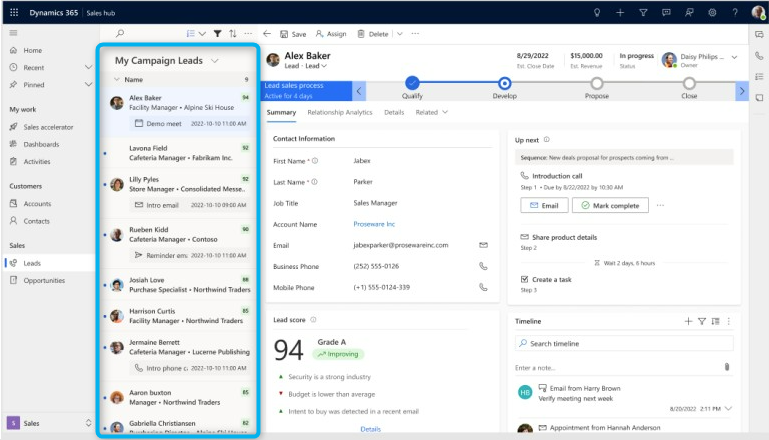Click the email icon beside Email field
The height and width of the screenshot is (440, 769).
(483, 245)
